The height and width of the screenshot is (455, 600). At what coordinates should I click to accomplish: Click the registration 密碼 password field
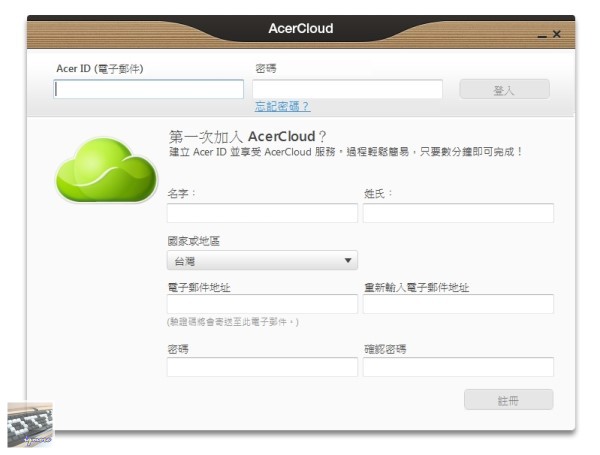click(262, 367)
